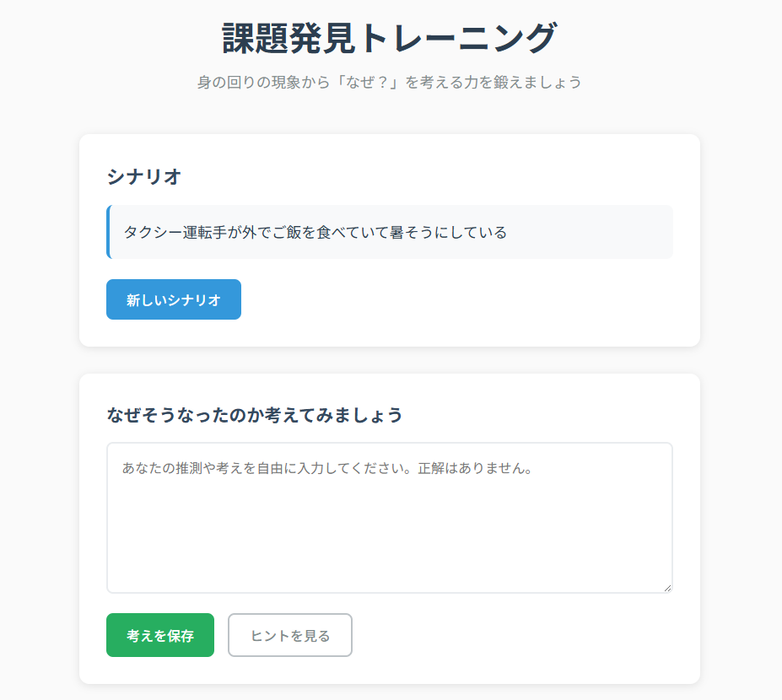Focus the thoughts text area
This screenshot has width=782, height=700.
click(x=389, y=531)
